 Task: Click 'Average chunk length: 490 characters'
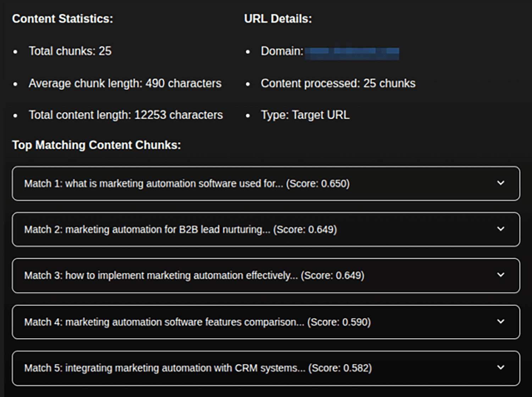125,83
